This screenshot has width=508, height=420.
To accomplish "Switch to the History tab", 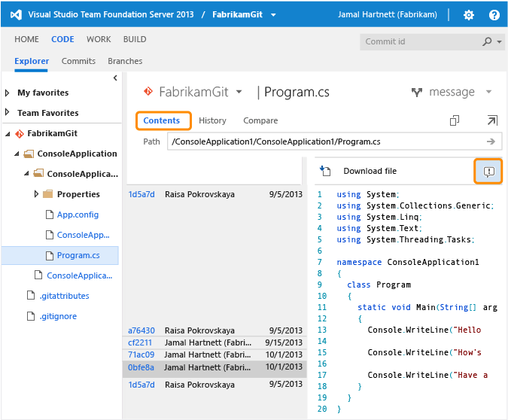I will (212, 120).
